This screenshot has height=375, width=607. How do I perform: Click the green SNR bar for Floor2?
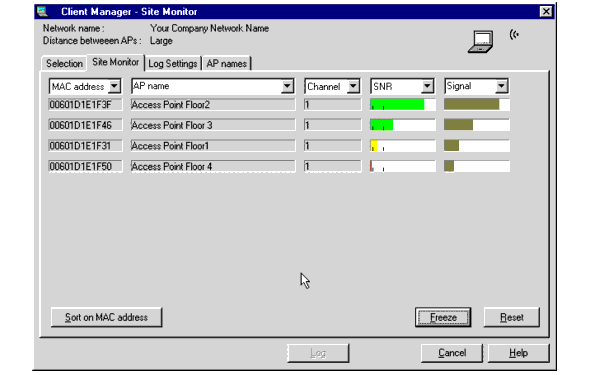[x=397, y=104]
